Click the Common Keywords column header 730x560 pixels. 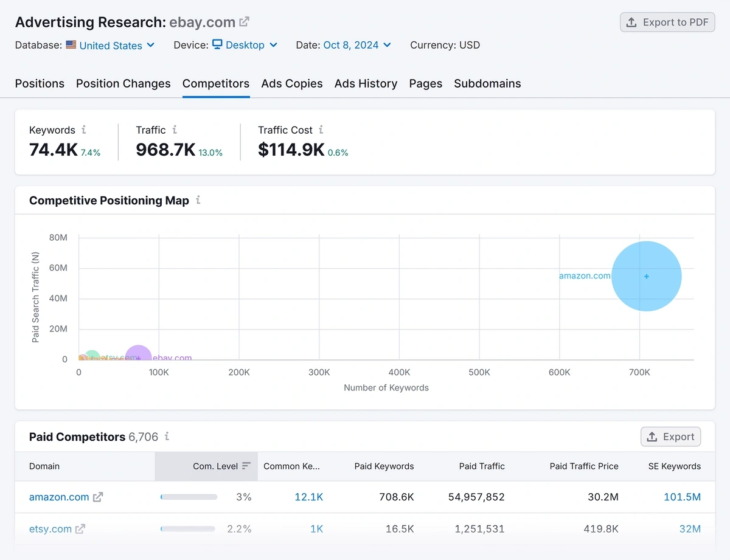(291, 466)
